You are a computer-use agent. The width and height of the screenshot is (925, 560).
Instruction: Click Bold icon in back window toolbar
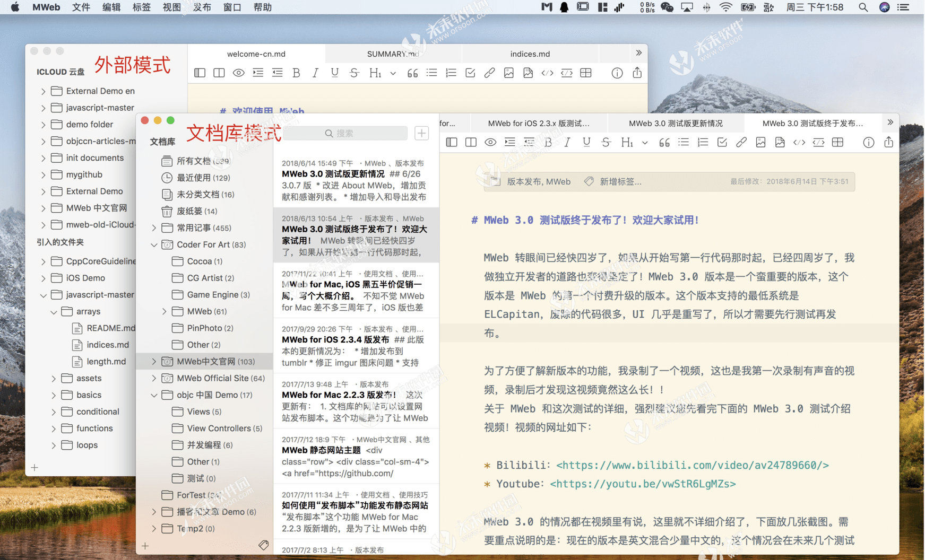[297, 73]
